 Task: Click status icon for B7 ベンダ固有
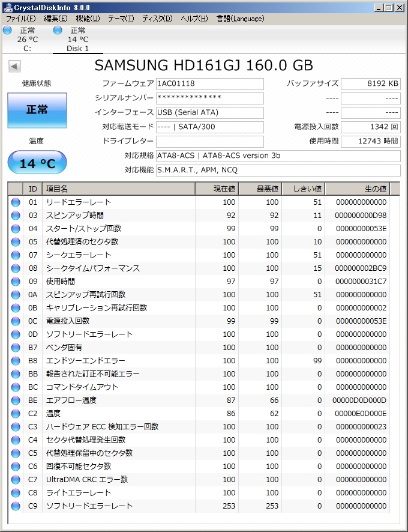16,348
